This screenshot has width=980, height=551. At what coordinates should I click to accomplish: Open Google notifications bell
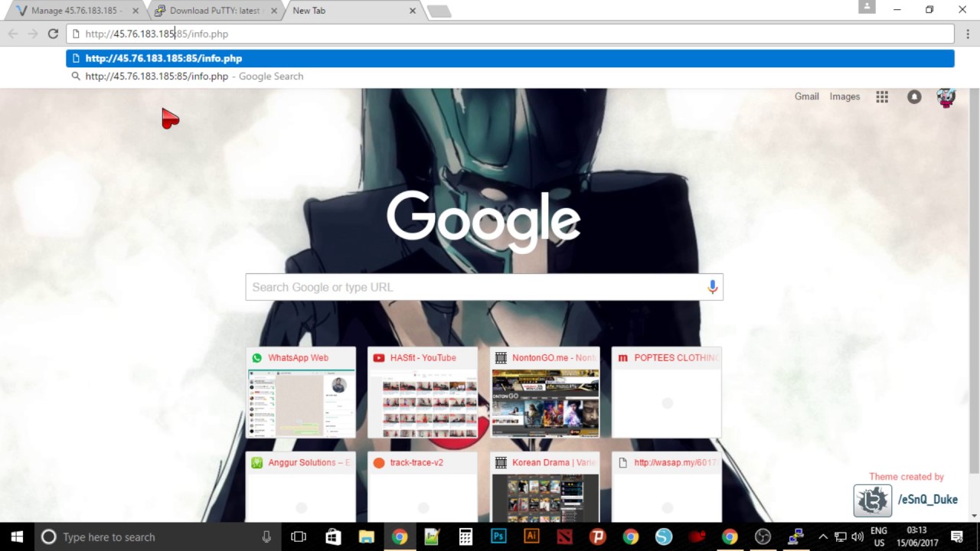pyautogui.click(x=914, y=96)
